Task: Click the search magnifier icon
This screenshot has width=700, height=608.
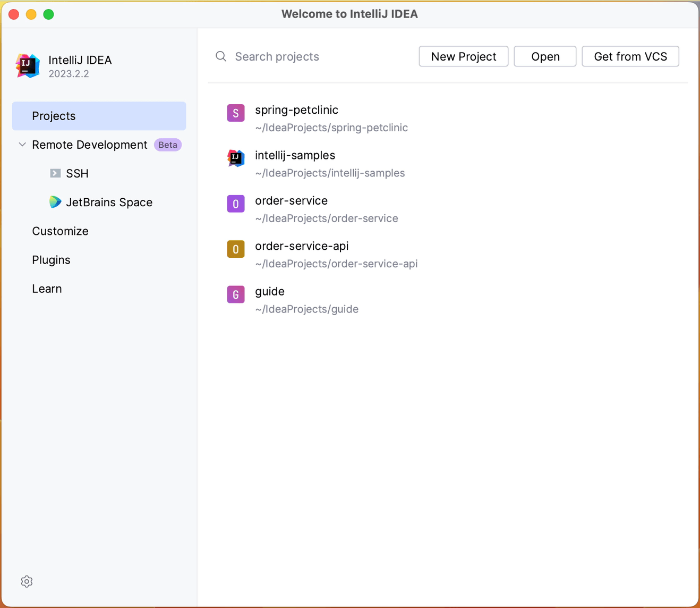Action: pyautogui.click(x=221, y=56)
